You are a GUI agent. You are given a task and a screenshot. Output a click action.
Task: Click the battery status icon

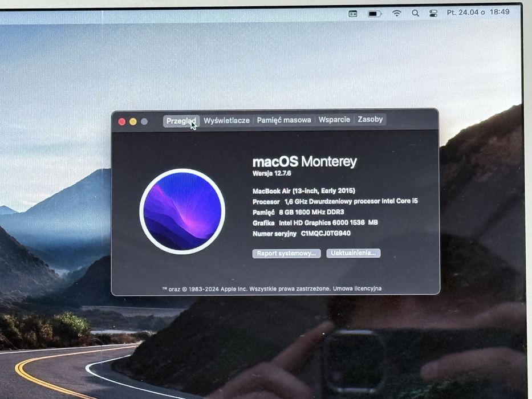pyautogui.click(x=375, y=14)
